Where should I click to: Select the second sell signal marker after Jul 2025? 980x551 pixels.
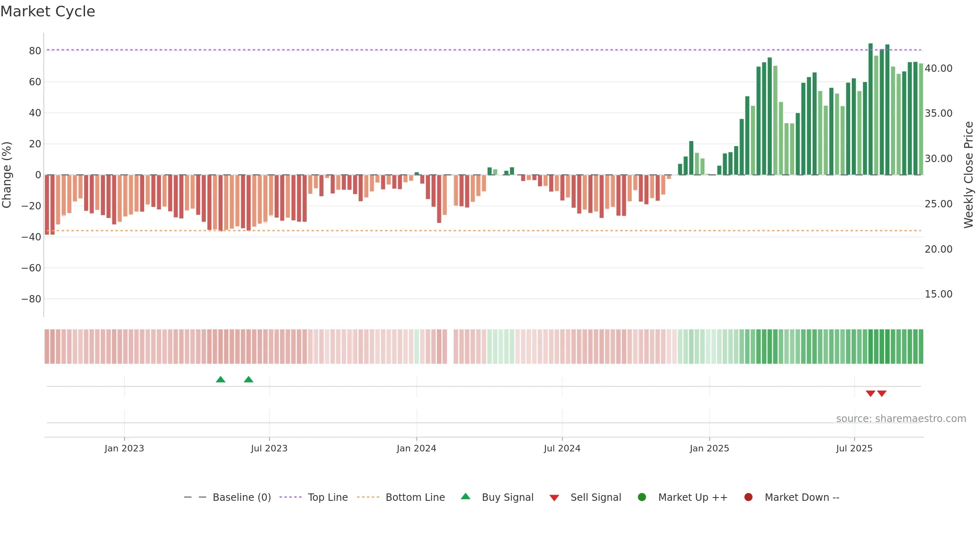pos(882,393)
